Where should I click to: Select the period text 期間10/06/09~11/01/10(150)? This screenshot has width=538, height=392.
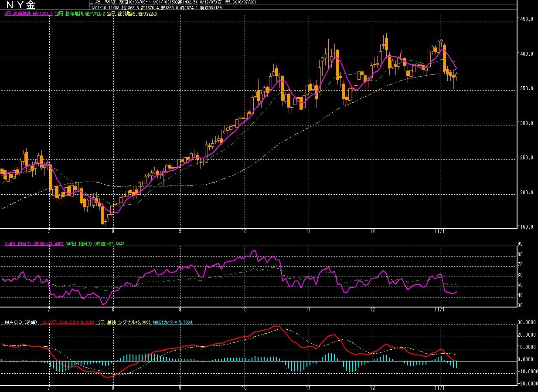[149, 2]
